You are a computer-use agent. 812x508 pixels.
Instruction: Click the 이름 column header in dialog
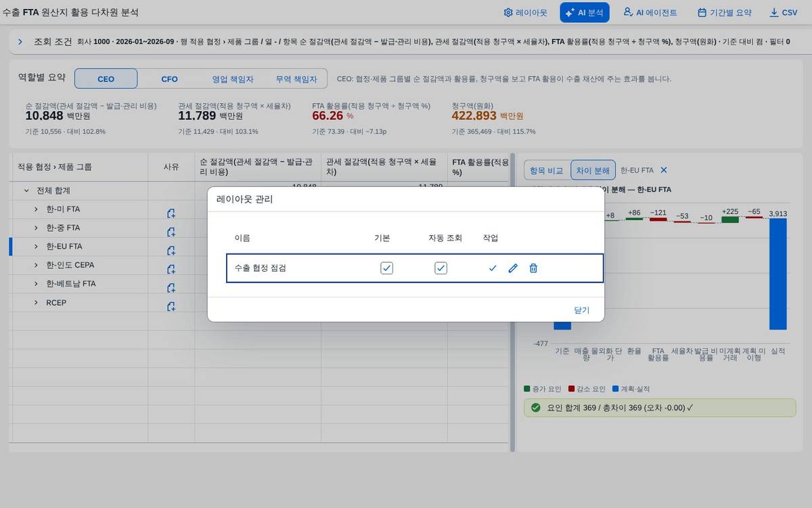242,238
